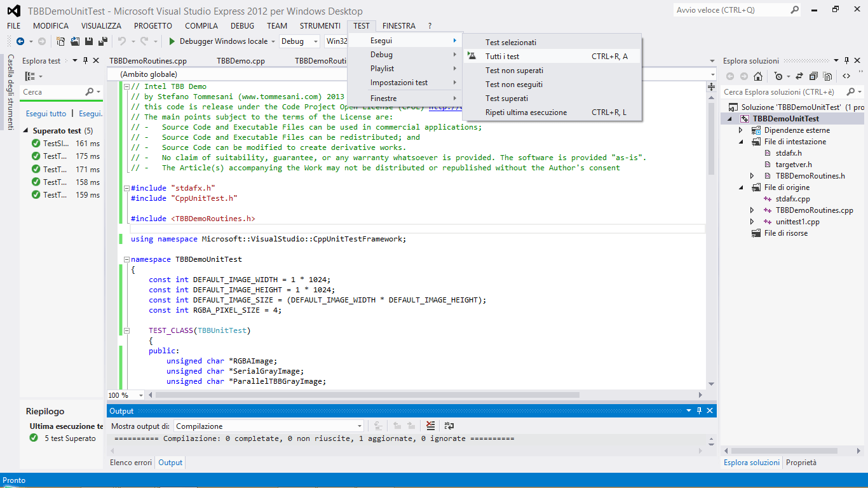Open the Casella degli strumenti side tab
Viewport: 868px width, 488px height.
(10, 92)
